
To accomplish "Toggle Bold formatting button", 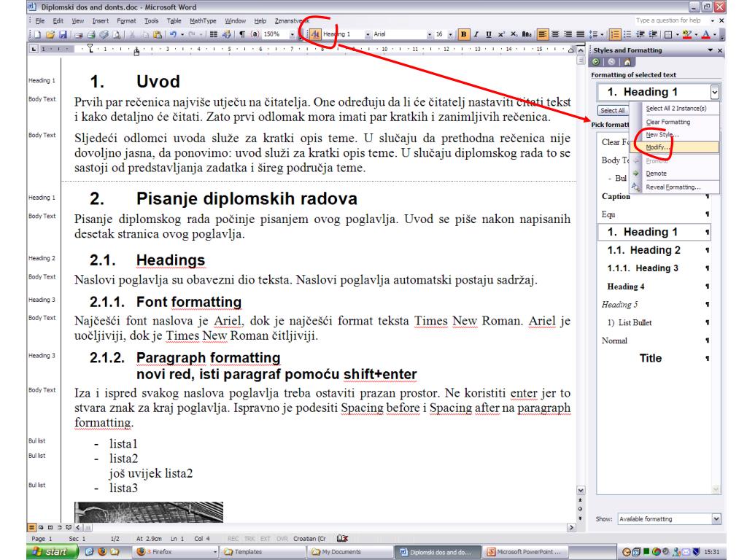I will [x=462, y=34].
